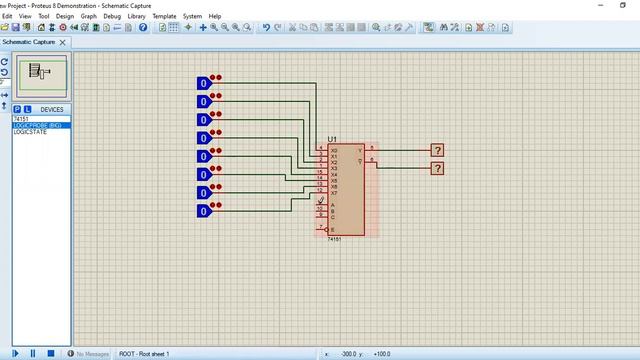Center view with blue plus icon
This screenshot has height=360, width=640.
pyautogui.click(x=203, y=27)
